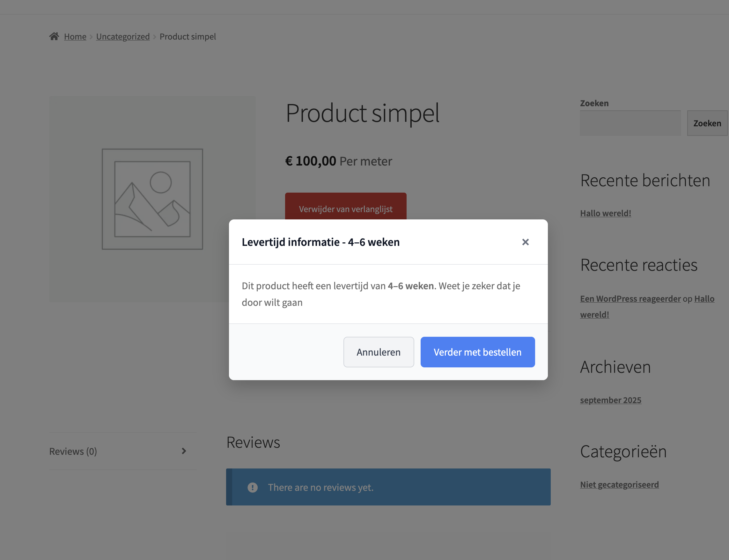
Task: Click the There are no reviews yet notice
Action: 320,487
